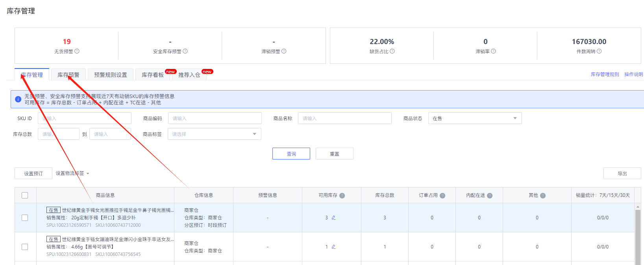Click help icon in 可用库存 column header
The image size is (644, 265).
pos(342,196)
